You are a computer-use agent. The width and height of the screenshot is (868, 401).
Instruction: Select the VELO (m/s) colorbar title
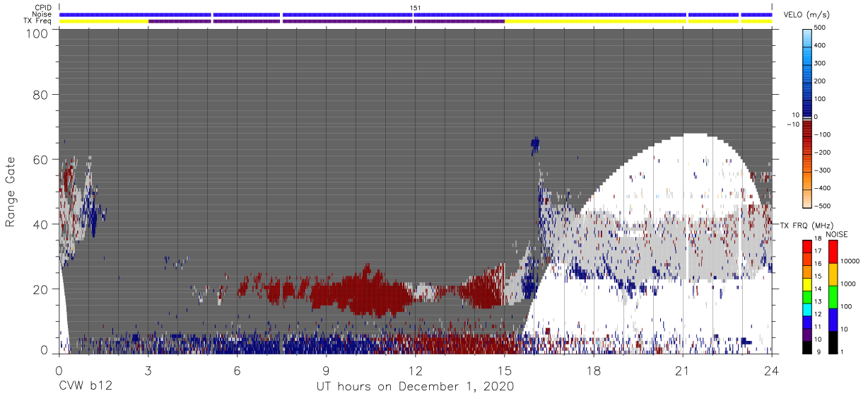tap(805, 15)
